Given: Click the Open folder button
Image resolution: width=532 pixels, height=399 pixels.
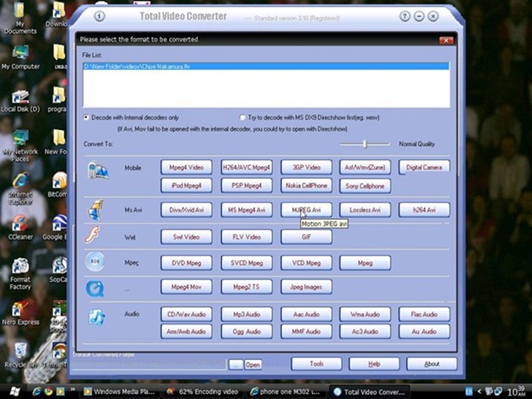Looking at the screenshot, I should point(252,364).
